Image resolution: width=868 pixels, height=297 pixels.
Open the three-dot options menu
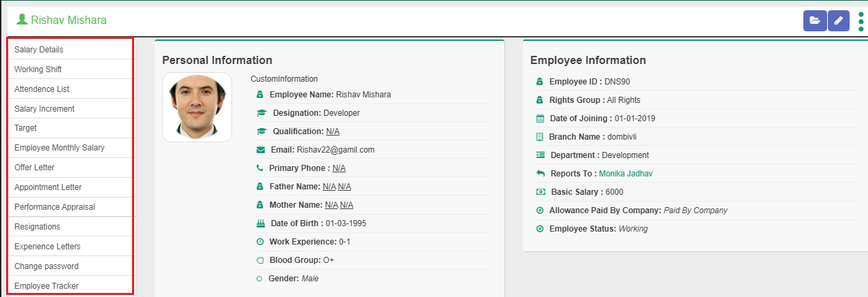pyautogui.click(x=861, y=21)
